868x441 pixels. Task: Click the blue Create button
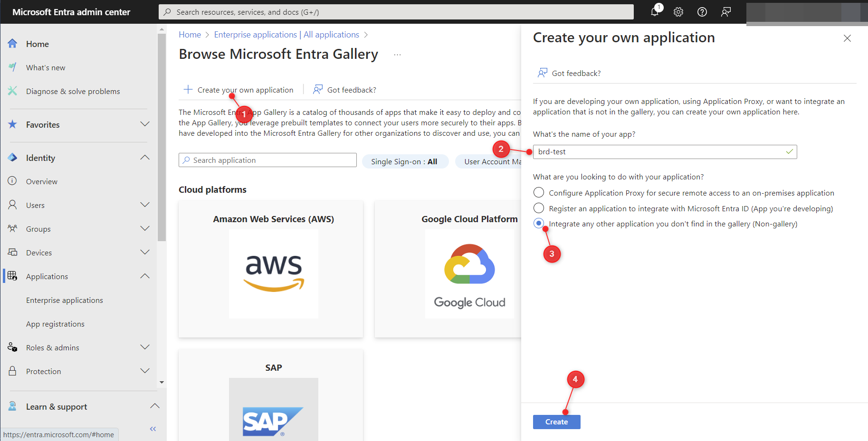click(x=556, y=422)
